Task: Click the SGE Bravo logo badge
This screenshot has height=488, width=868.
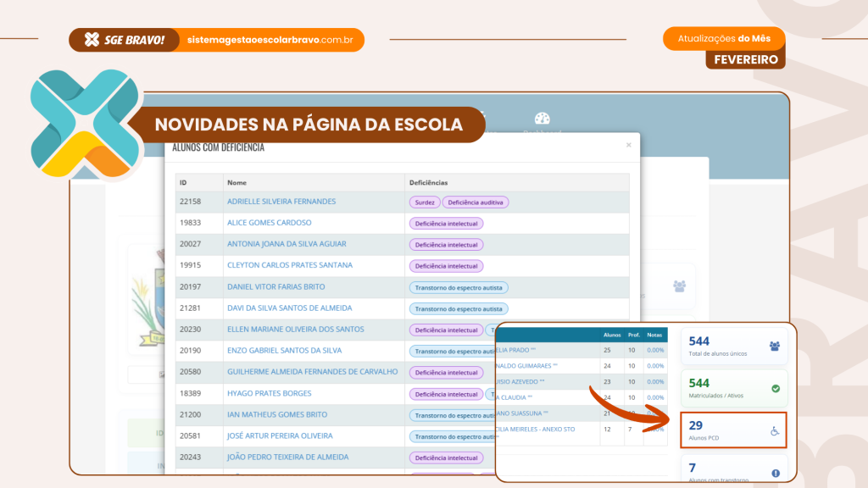Action: point(125,40)
